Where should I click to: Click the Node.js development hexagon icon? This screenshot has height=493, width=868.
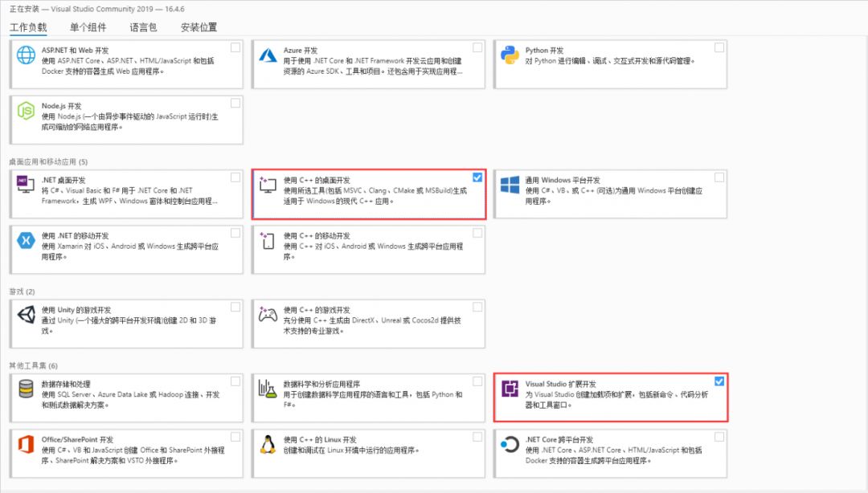[x=26, y=111]
